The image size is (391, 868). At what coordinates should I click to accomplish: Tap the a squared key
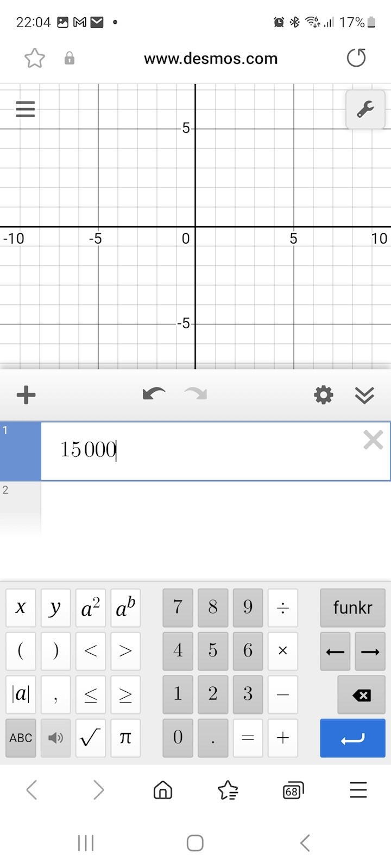tap(90, 608)
